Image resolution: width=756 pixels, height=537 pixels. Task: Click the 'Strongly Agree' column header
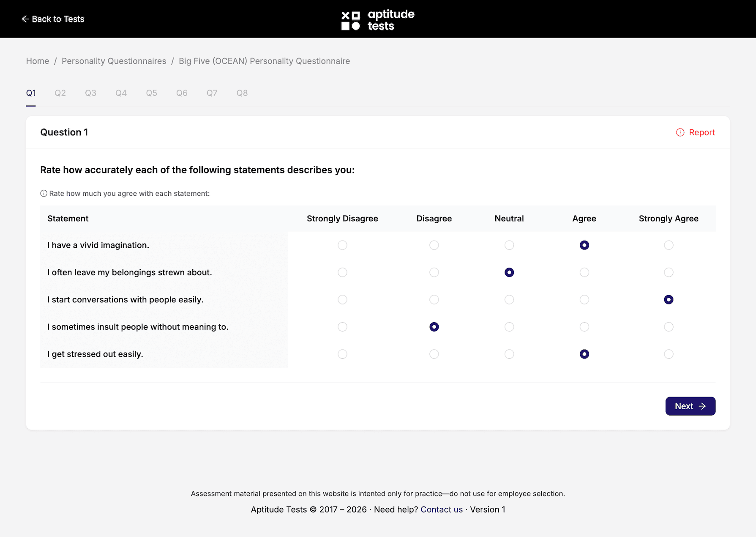[669, 219]
